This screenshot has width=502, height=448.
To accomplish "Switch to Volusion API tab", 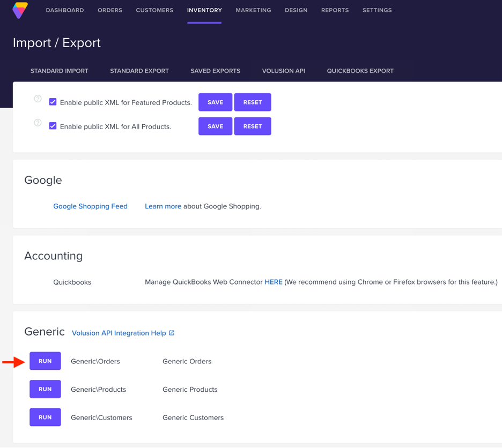I will [283, 71].
